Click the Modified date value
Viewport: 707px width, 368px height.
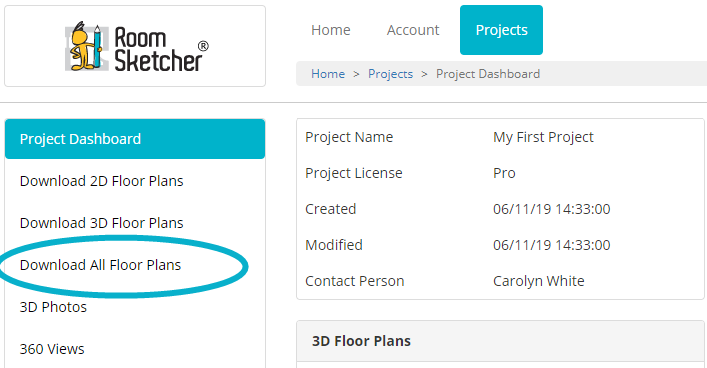[x=551, y=245]
